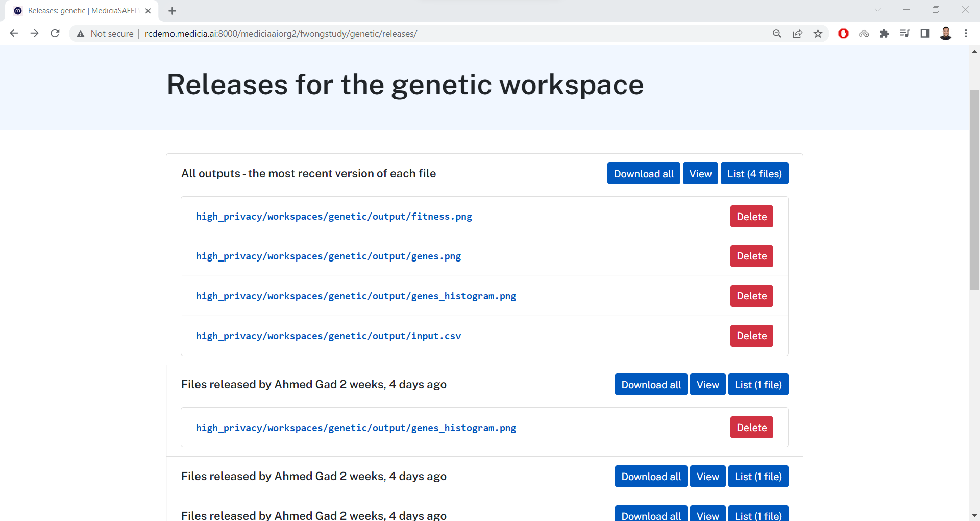Open genes_histogram.png in first Ahmed Gad release
The height and width of the screenshot is (521, 980).
[356, 428]
